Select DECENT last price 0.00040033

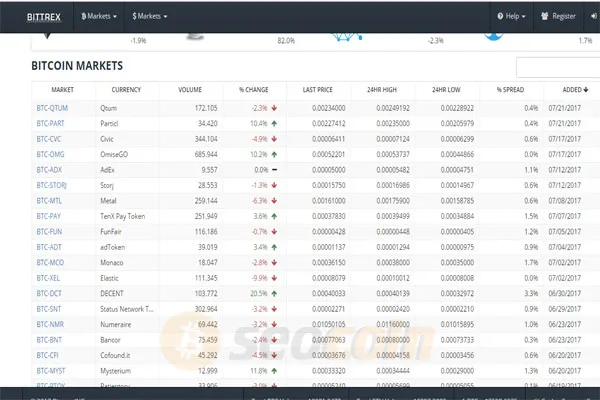[x=328, y=294]
